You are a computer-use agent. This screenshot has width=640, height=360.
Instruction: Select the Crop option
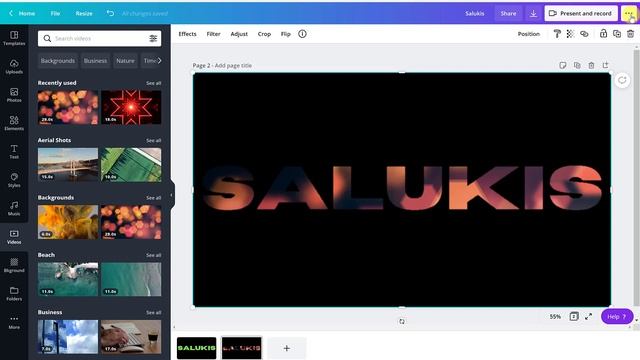point(264,34)
